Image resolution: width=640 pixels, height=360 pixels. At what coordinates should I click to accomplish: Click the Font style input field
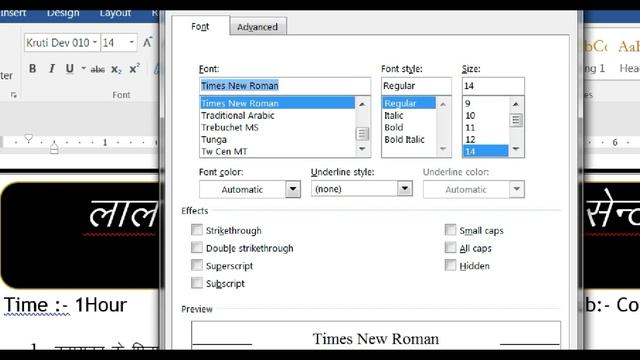pyautogui.click(x=416, y=86)
